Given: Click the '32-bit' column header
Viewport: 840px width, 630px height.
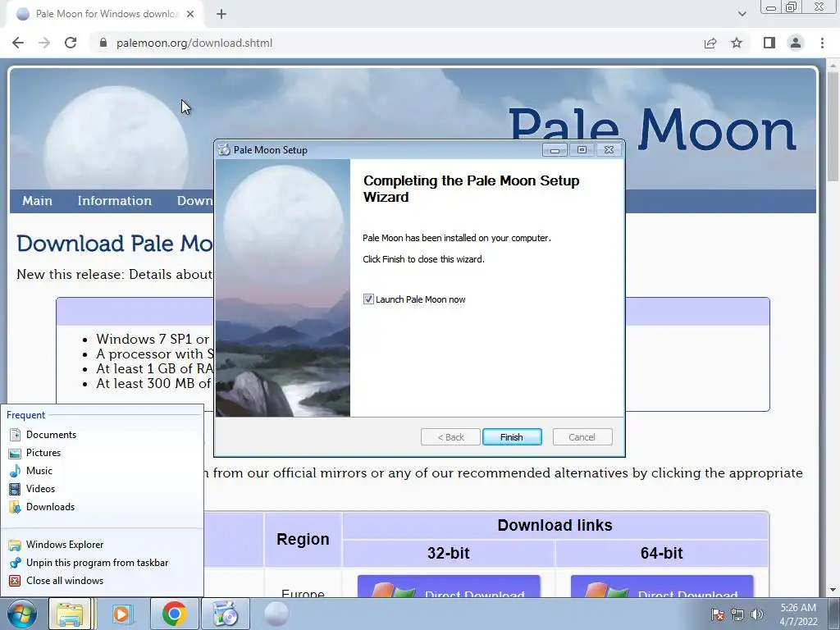Looking at the screenshot, I should point(449,553).
